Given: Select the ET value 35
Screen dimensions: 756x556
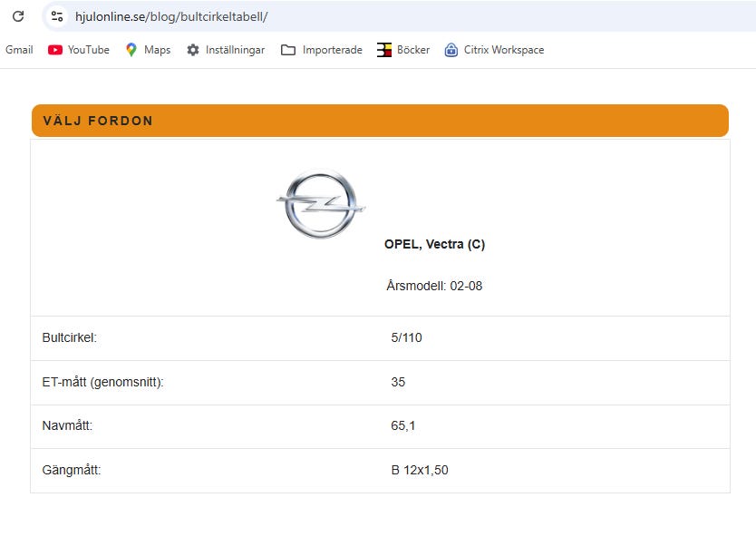Looking at the screenshot, I should tap(398, 382).
